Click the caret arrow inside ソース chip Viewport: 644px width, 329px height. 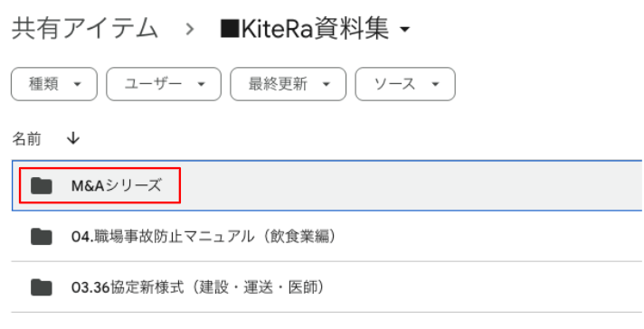click(435, 84)
